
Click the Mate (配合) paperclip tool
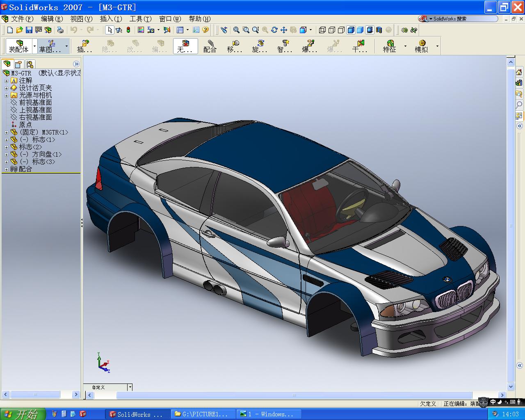[x=210, y=46]
